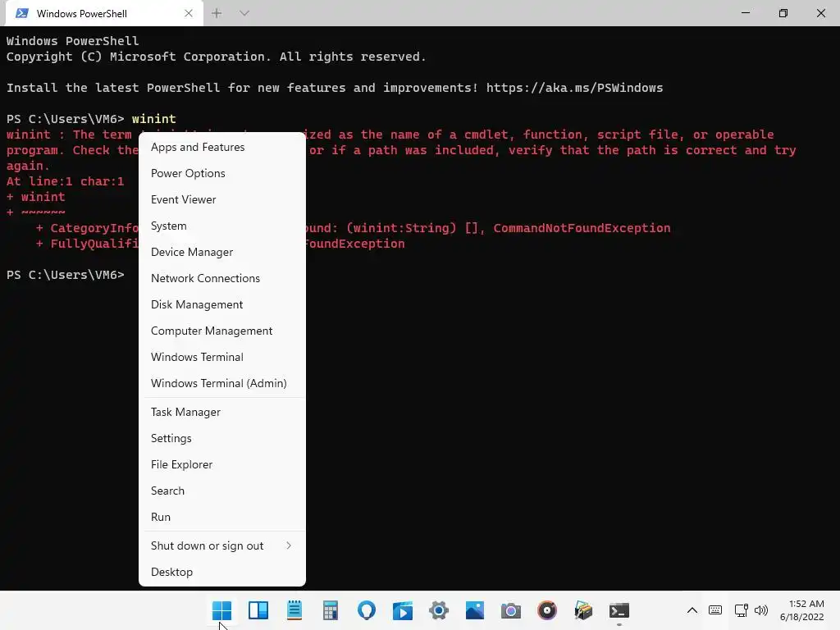Select Apps and Features menu entry
This screenshot has height=630, width=840.
pos(221,147)
